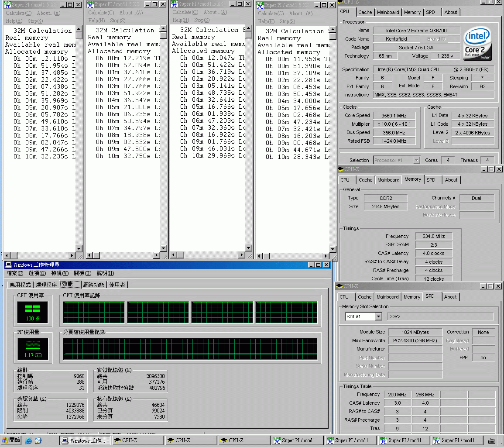Switch to 使用者 tab in Task Manager
Screen dimensions: 504x447
(x=117, y=285)
